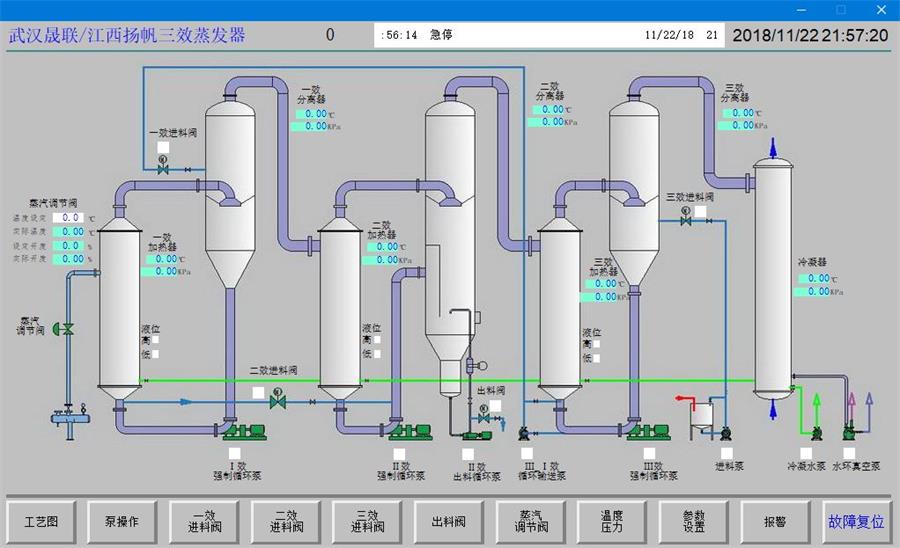Open the 报警 alarm button

pyautogui.click(x=775, y=521)
